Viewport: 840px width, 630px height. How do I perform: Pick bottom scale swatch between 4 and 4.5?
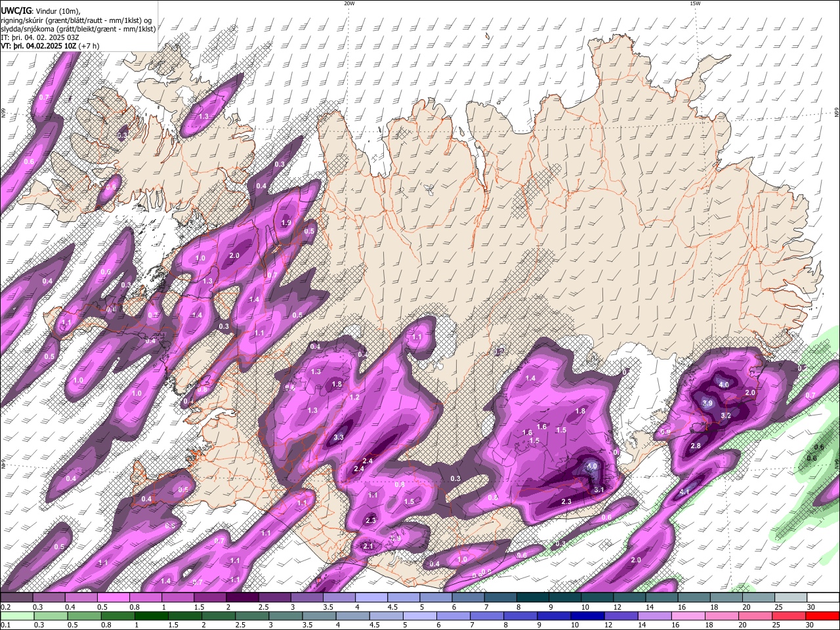tap(353, 616)
